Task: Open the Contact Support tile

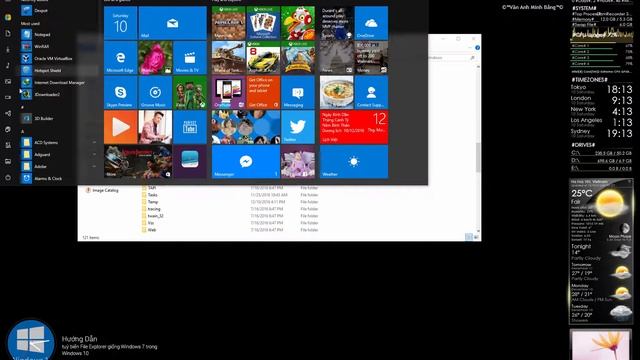Action: point(371,92)
